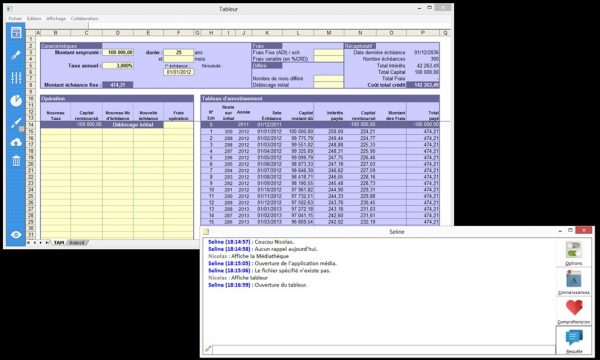Maximize the Tableur window
This screenshot has height=360, width=600.
(x=429, y=8)
